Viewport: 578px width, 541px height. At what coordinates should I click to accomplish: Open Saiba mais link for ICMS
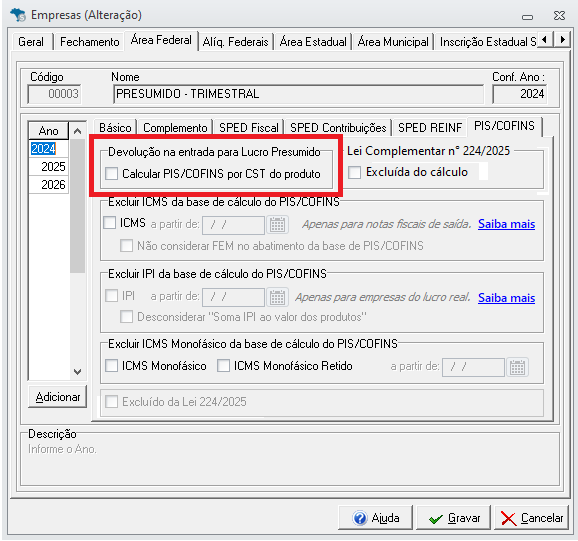tap(506, 224)
